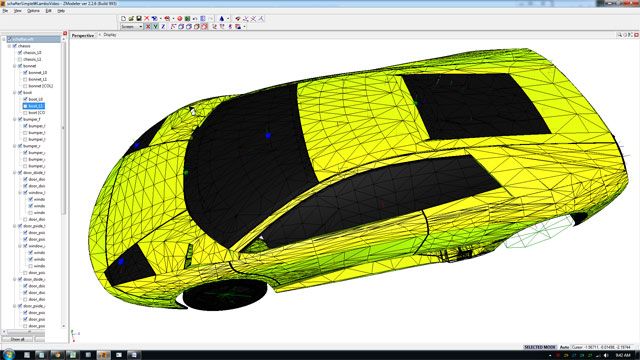Click the New file icon in toolbar
Viewport: 640px width, 360px height.
pyautogui.click(x=123, y=18)
